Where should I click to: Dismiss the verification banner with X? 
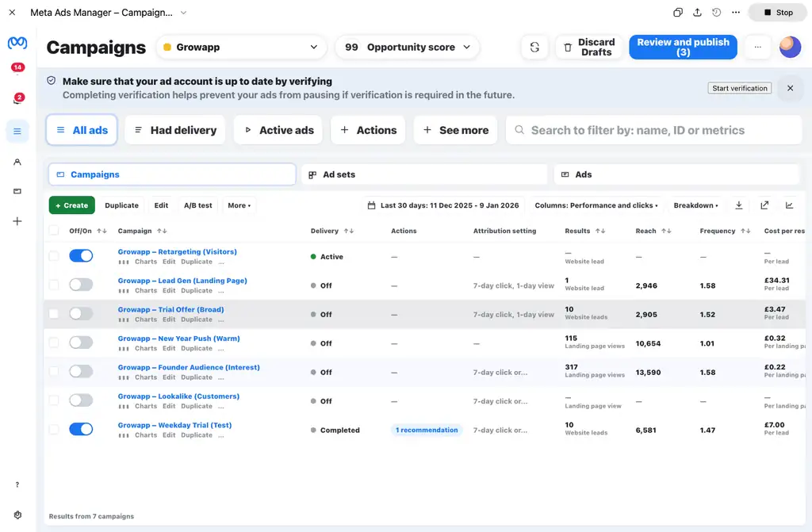coord(791,88)
